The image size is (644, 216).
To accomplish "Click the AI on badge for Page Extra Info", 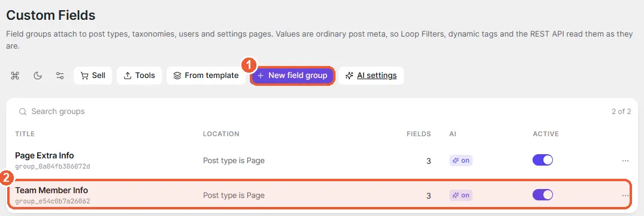I will click(461, 160).
